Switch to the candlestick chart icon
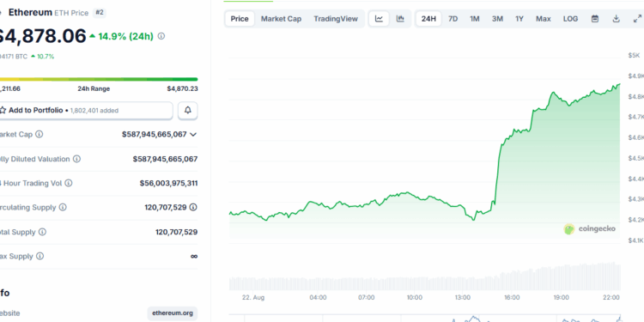The image size is (644, 322). click(400, 19)
